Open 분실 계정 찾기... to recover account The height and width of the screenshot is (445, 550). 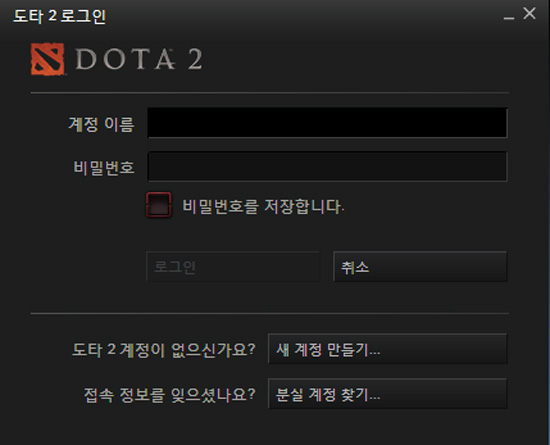pyautogui.click(x=388, y=393)
